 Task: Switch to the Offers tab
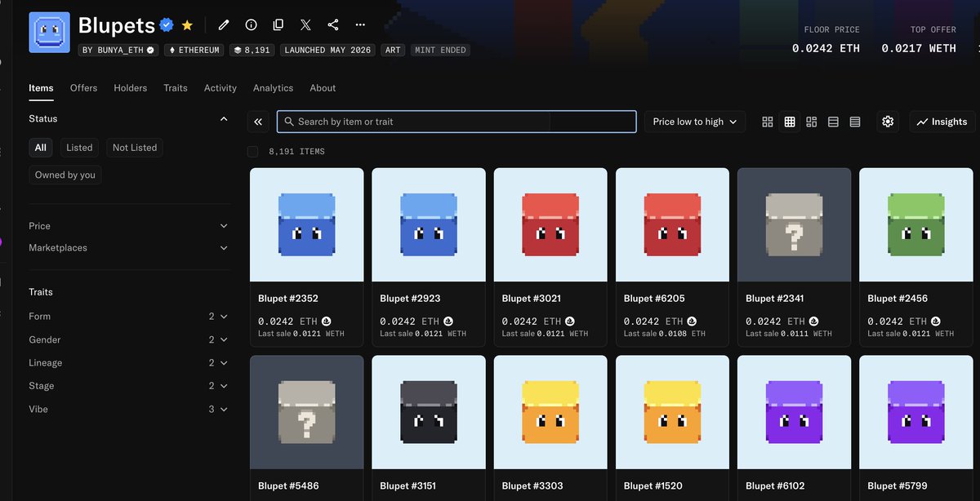tap(83, 88)
